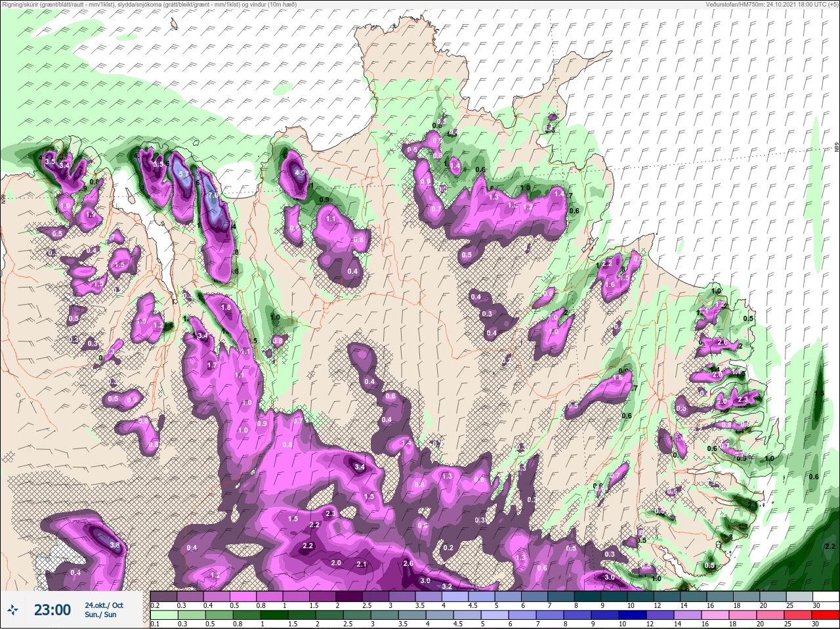The width and height of the screenshot is (840, 629).
Task: Click the N99 label on left map edge
Action: click(x=3, y=198)
